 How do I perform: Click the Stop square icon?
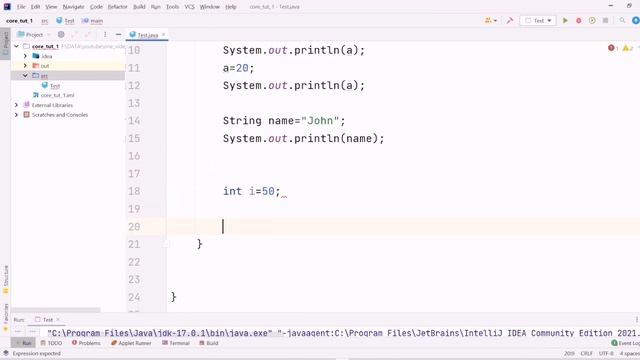[606, 20]
